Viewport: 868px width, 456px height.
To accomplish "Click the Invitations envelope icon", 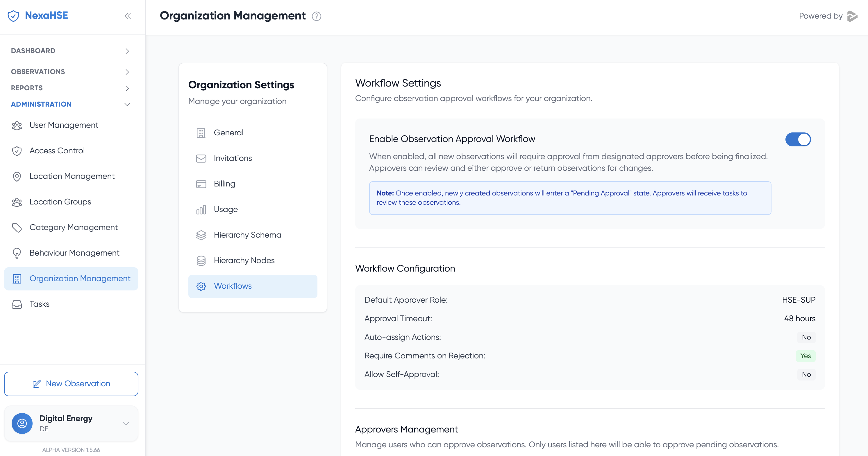I will (201, 158).
